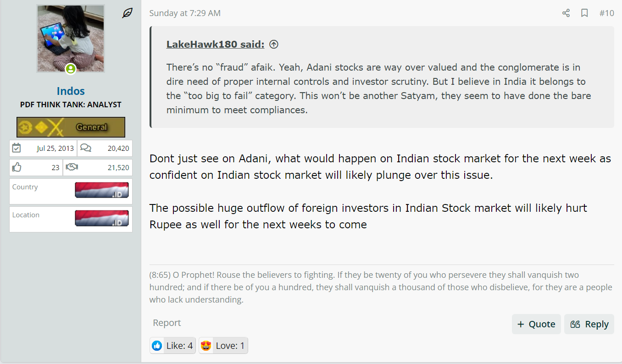
Task: Click the heart-eyes Love reaction emoji
Action: tap(206, 346)
